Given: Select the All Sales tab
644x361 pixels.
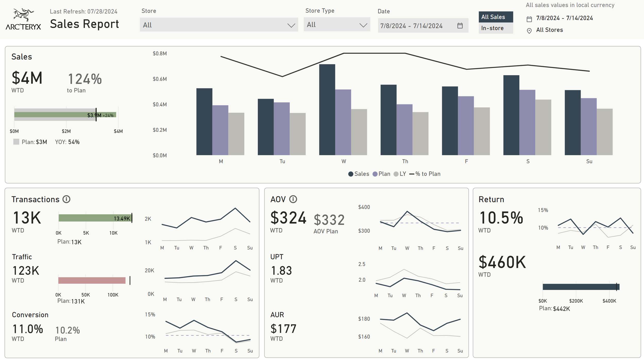Looking at the screenshot, I should tap(495, 17).
